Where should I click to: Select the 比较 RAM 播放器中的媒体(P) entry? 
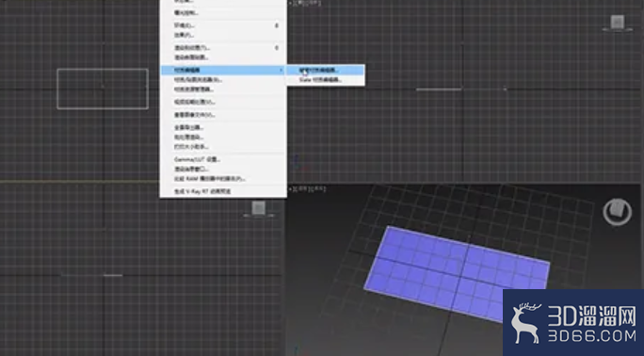coord(223,179)
